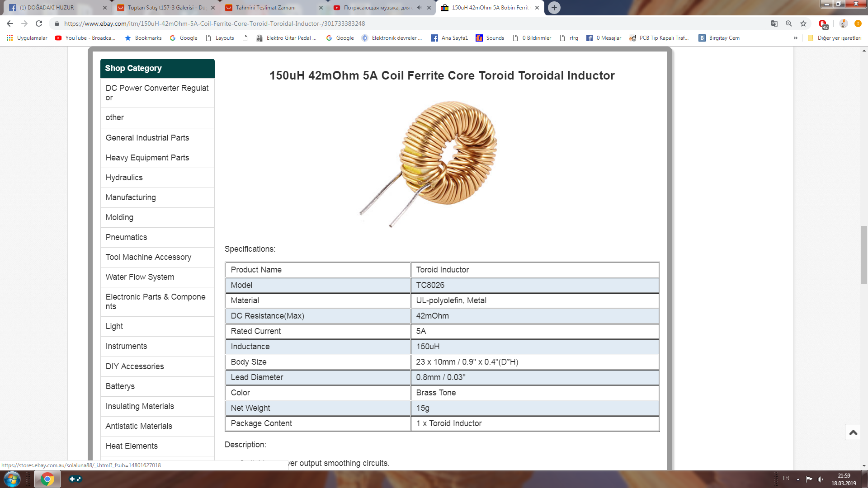Click the ebay.com address bar URL

point(214,23)
